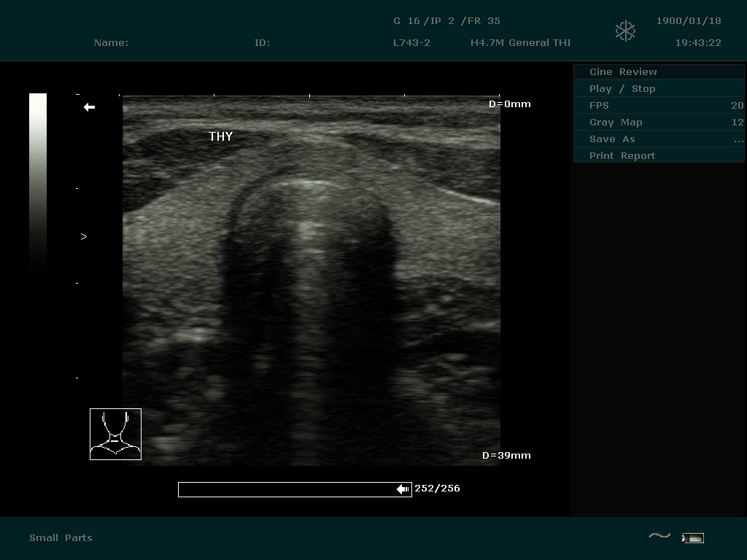Click the patient ID field
Screen dimensions: 747x560
coord(262,42)
